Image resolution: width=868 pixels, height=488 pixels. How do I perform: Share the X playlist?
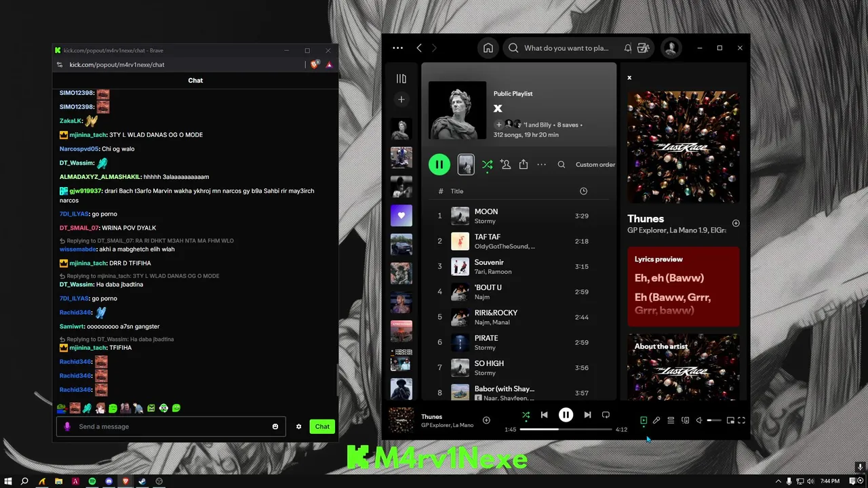(524, 164)
